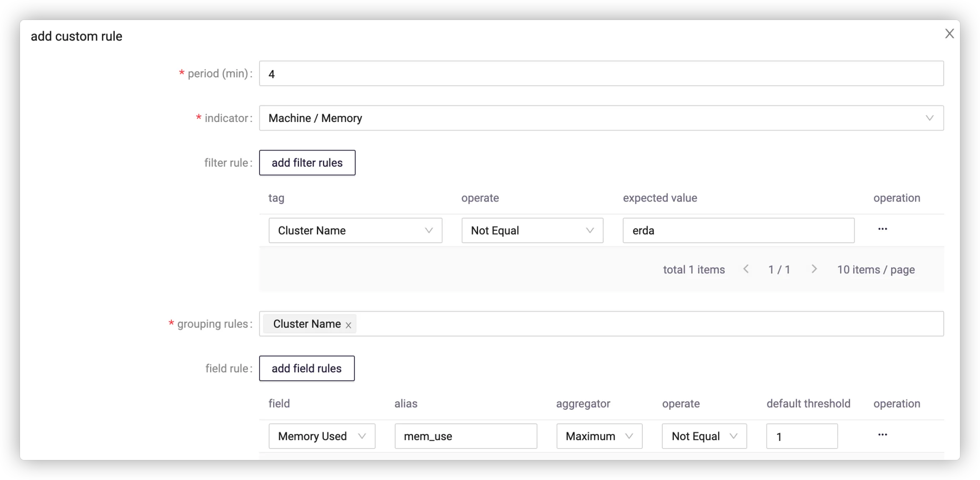Screen dimensions: 980x480
Task: Click the default threshold input
Action: coord(801,436)
